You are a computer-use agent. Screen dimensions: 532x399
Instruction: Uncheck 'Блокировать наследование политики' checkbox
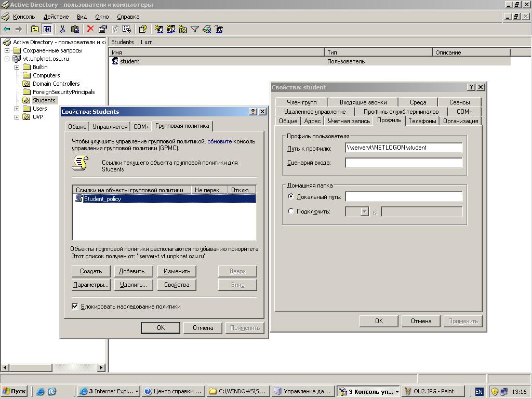coord(75,307)
